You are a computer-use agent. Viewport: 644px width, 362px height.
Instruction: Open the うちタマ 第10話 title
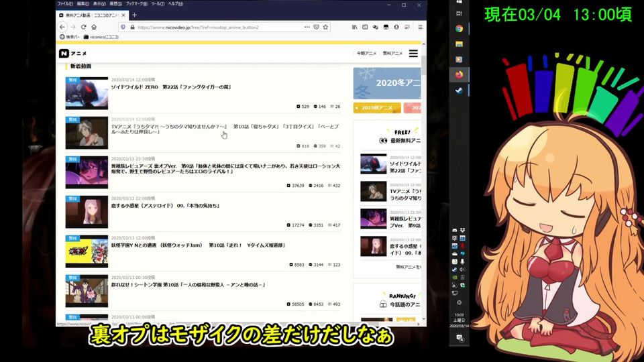[225, 129]
